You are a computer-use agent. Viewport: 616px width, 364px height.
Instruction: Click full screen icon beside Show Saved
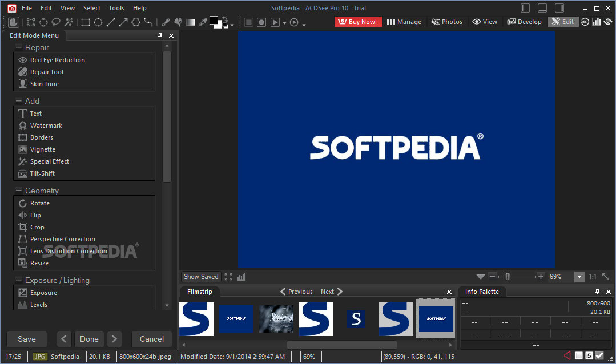click(x=228, y=277)
